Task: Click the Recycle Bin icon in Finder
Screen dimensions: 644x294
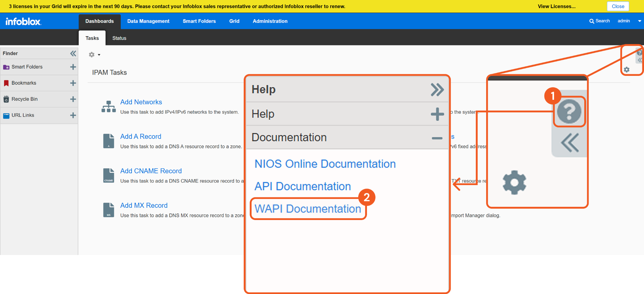Action: click(x=6, y=99)
